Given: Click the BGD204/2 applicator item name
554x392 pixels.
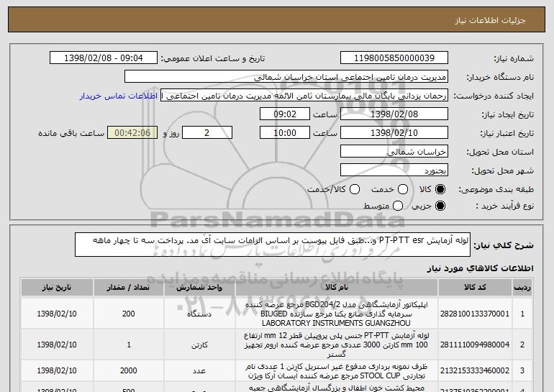Looking at the screenshot, I should 337,314.
